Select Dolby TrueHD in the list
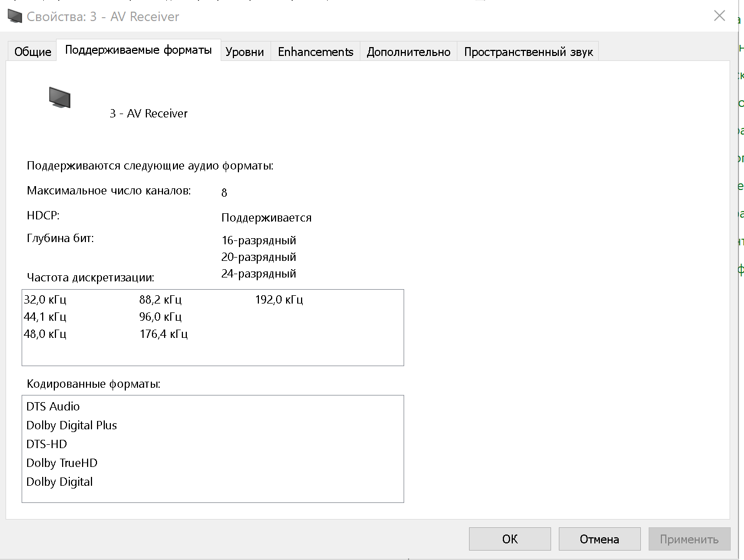This screenshot has width=744, height=560. point(62,463)
